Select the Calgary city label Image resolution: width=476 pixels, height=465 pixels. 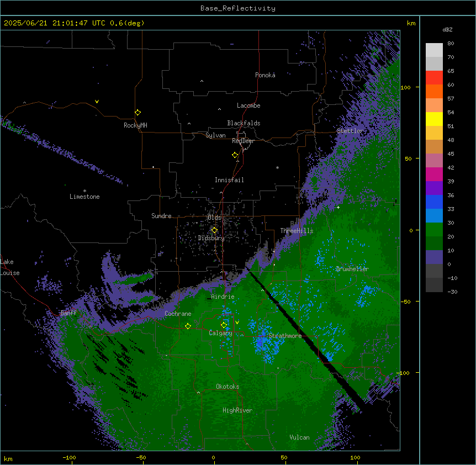tap(221, 333)
